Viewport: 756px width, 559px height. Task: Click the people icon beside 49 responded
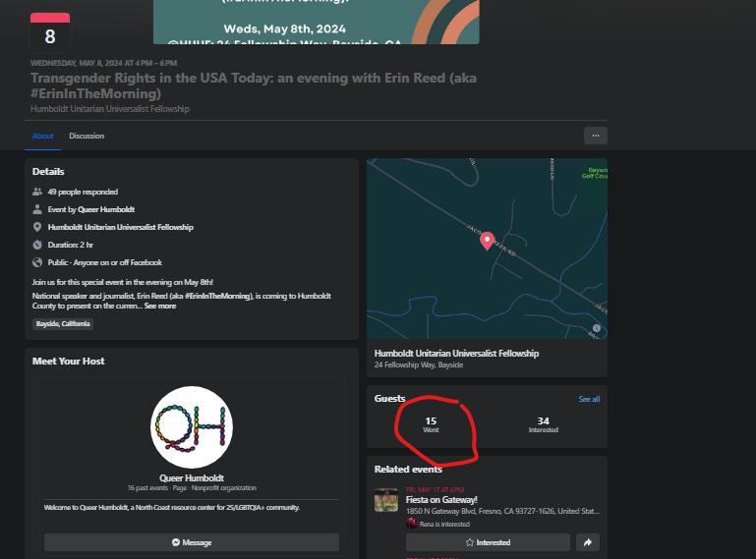(37, 192)
